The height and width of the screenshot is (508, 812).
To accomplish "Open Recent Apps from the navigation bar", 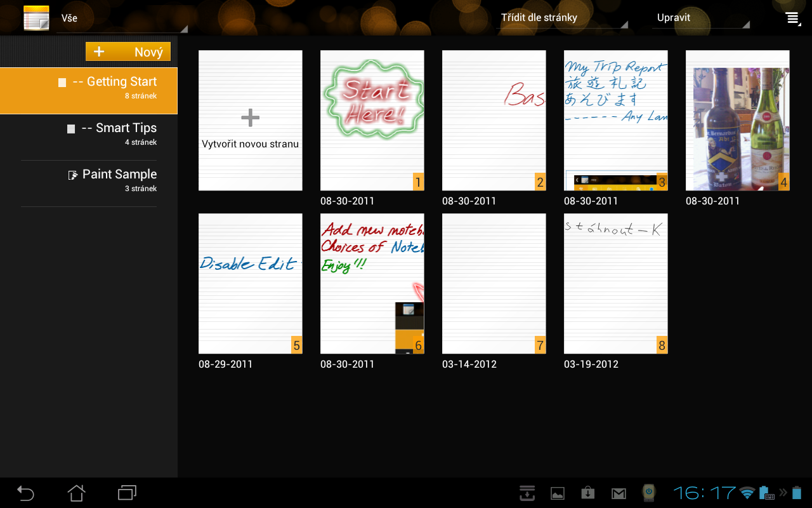I will (x=126, y=493).
